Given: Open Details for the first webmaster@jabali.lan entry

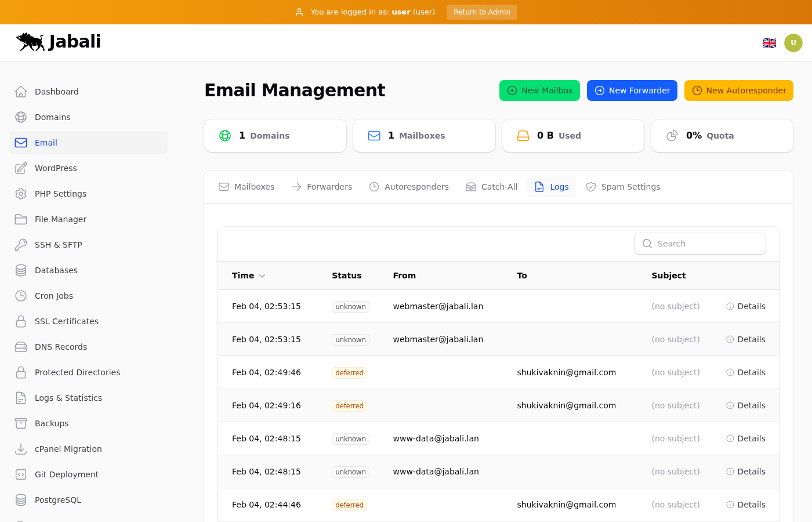Looking at the screenshot, I should tap(746, 306).
